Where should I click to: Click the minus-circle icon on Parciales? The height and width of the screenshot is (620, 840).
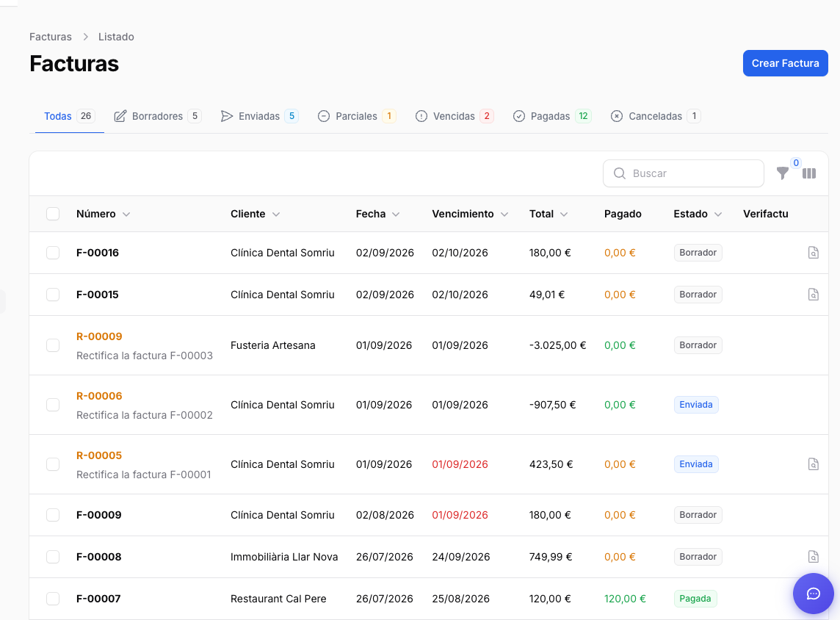pos(324,116)
